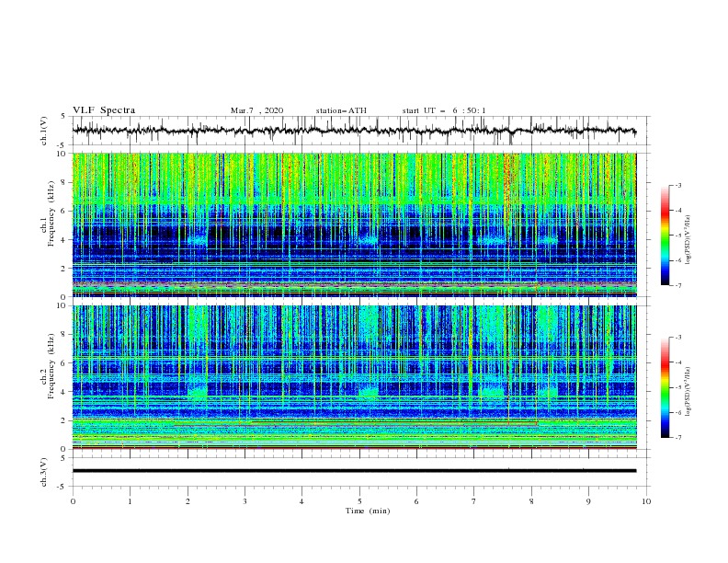This screenshot has width=728, height=563.
Task: Click the "6" kHz tick of ch.2 spectrogram
Action: 65,362
